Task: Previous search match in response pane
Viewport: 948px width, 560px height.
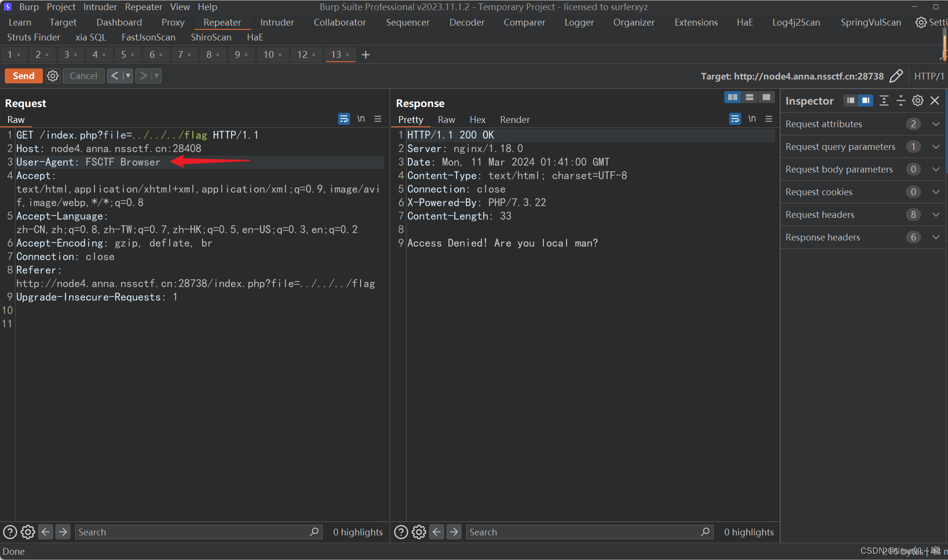Action: pyautogui.click(x=437, y=532)
